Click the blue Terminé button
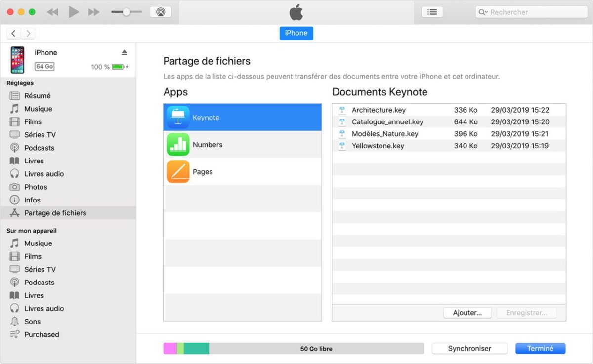Viewport: 593px width, 364px height. [x=540, y=348]
